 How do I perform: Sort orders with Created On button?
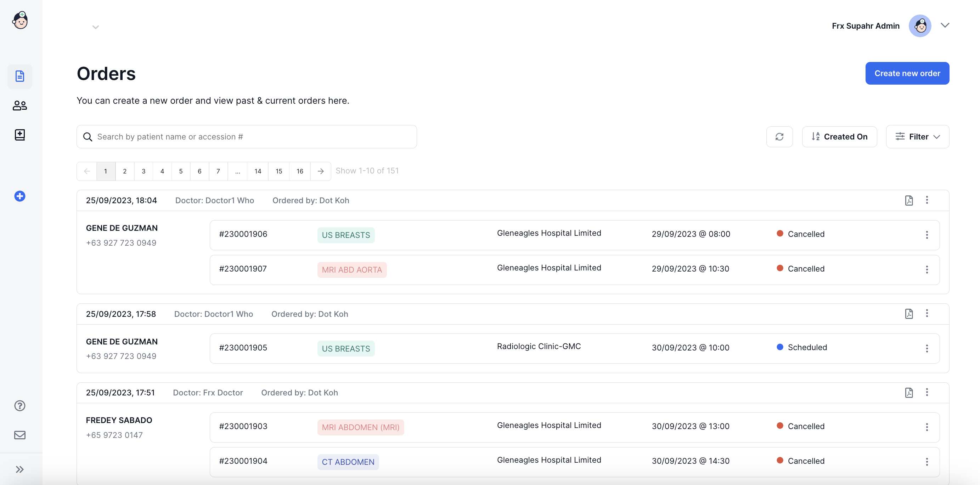pyautogui.click(x=839, y=136)
